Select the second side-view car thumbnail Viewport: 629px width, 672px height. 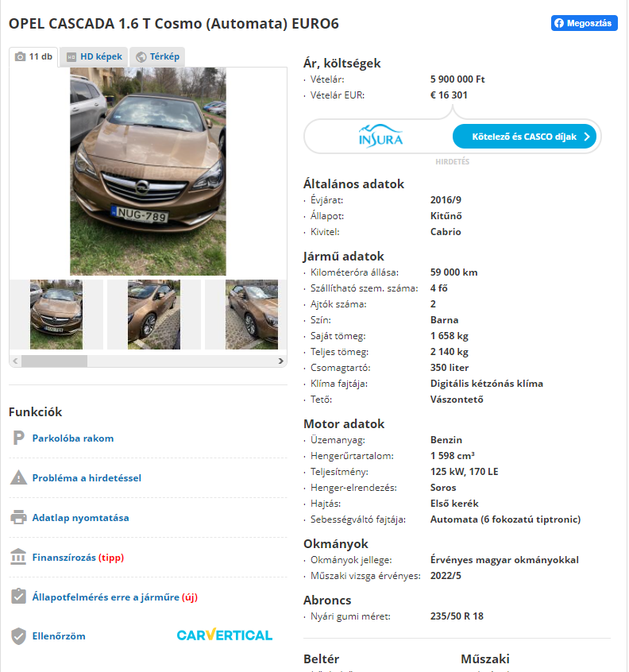click(154, 315)
